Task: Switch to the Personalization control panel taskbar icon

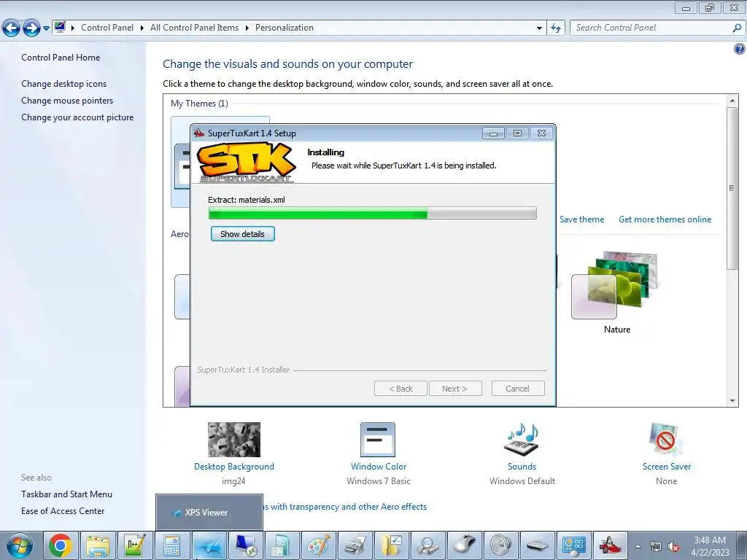Action: coord(573,545)
